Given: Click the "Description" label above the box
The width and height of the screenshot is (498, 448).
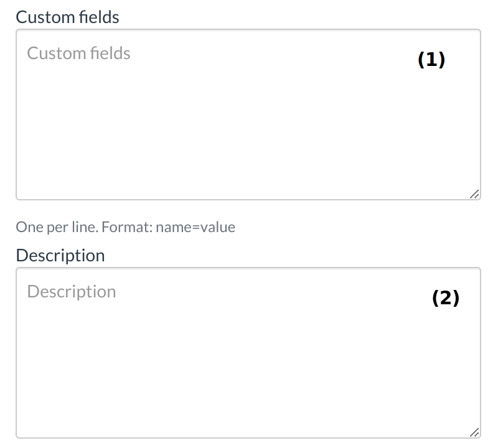Looking at the screenshot, I should point(60,255).
